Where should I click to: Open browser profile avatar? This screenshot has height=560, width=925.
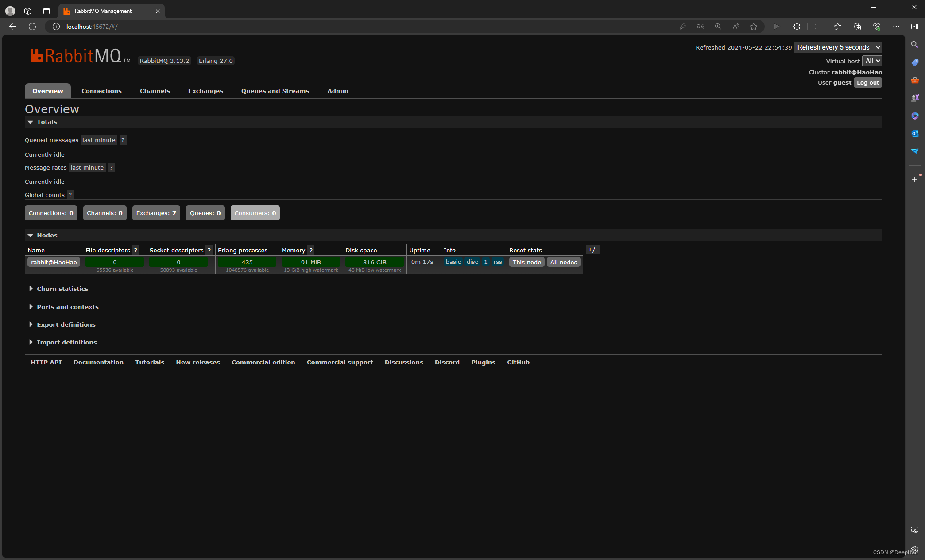coord(10,11)
